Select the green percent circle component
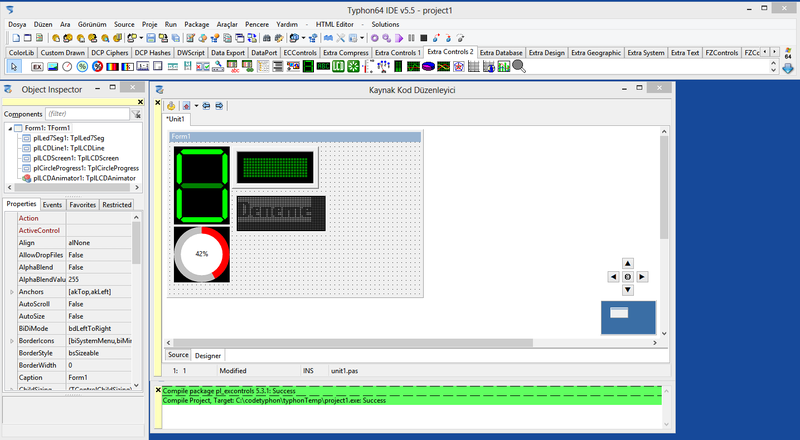Screen dimensions: 800x440 [82, 66]
